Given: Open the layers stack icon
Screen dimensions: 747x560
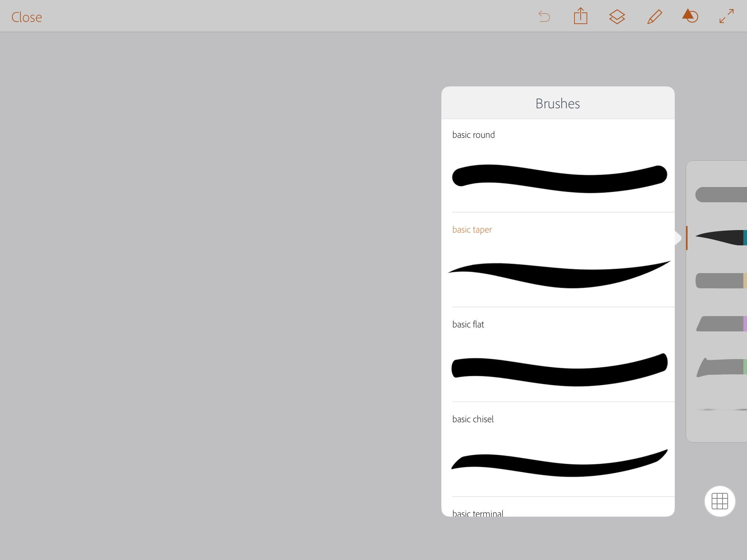Looking at the screenshot, I should tap(617, 17).
